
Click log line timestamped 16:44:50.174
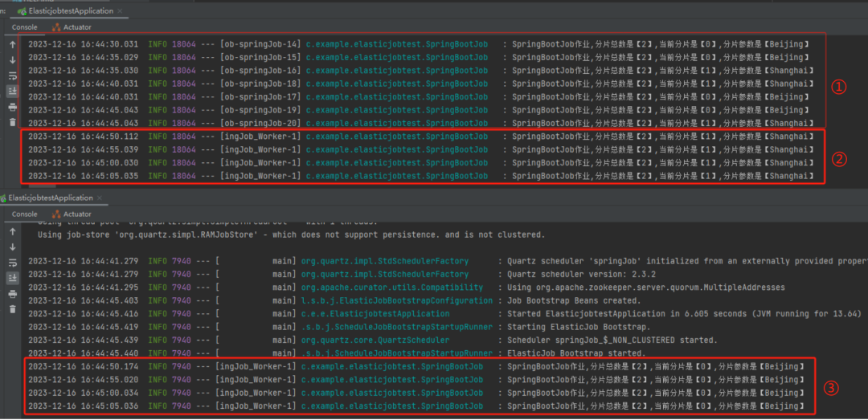click(416, 366)
